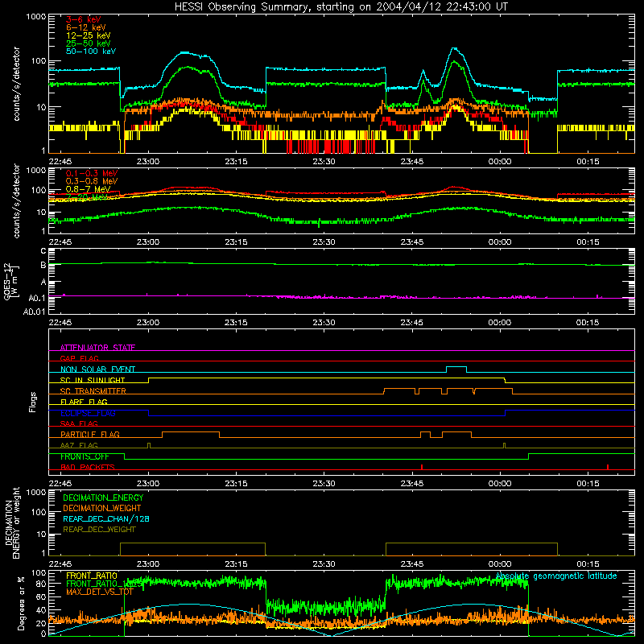Choose the green 25-50 keV legend label
Viewport: 644px width, 644px height.
[89, 43]
